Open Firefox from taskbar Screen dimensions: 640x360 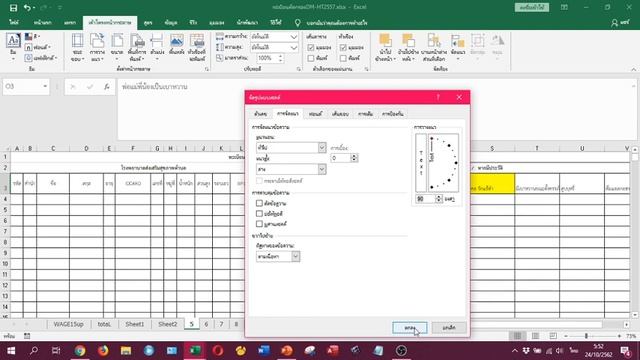pyautogui.click(x=103, y=351)
